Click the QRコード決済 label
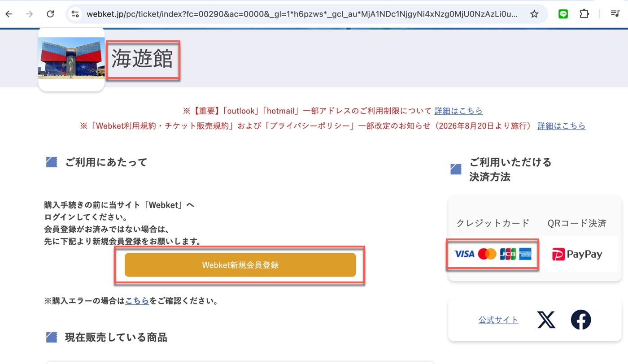 (x=577, y=223)
